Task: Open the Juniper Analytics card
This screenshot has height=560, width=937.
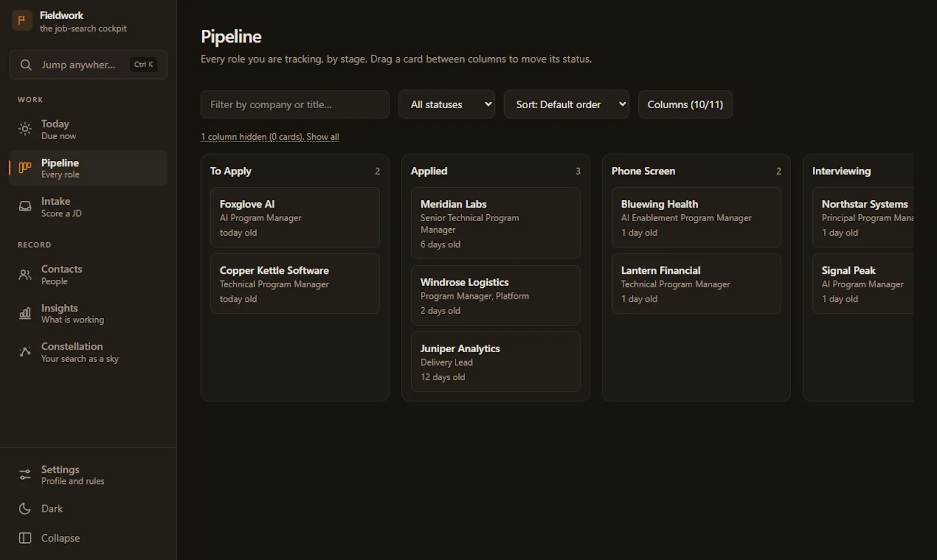Action: coord(495,362)
